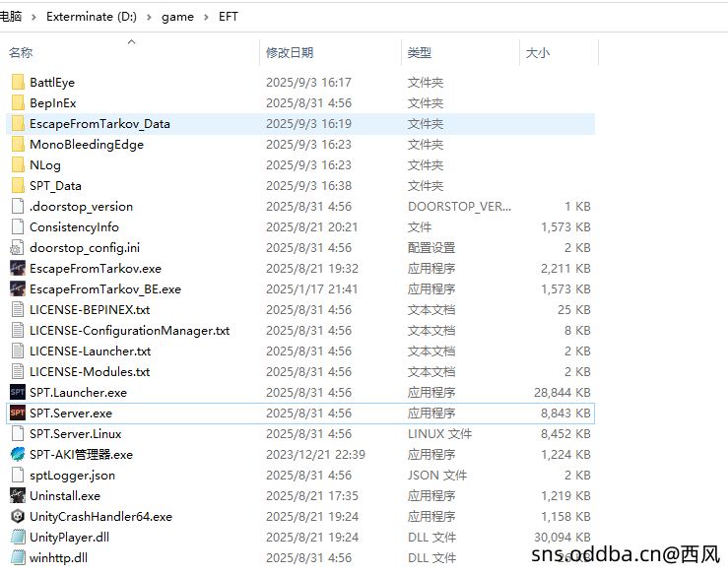Click date 2025/1/17 21:41
The width and height of the screenshot is (728, 574).
point(312,289)
